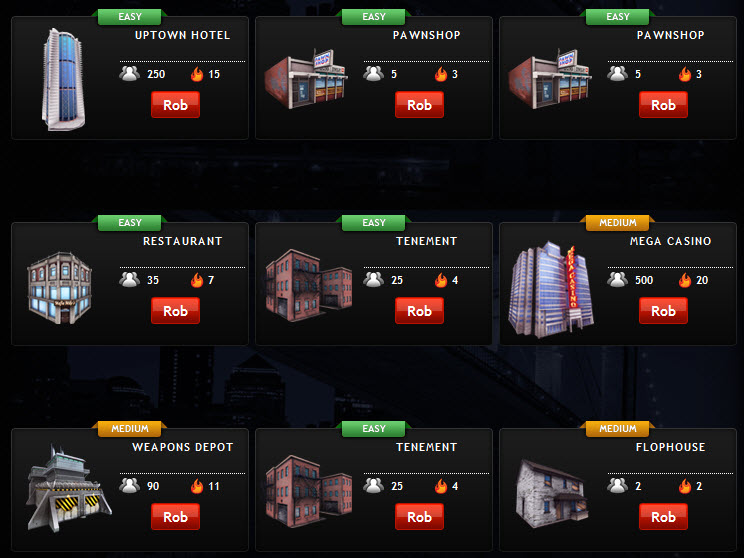
Task: Click the Mega Casino building image
Action: [x=550, y=289]
